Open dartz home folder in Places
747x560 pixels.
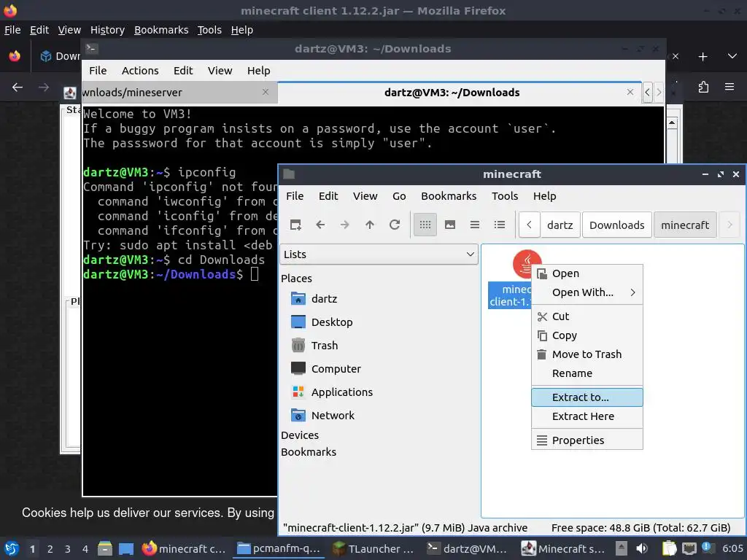[324, 299]
